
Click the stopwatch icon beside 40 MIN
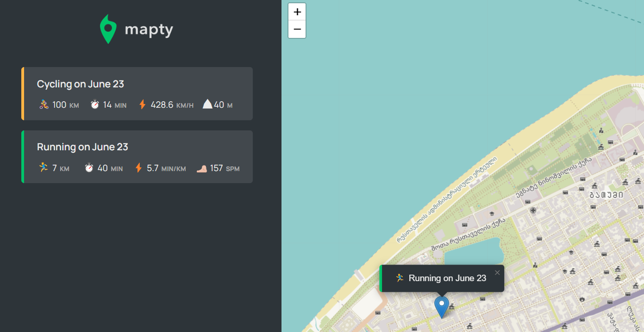click(x=89, y=167)
